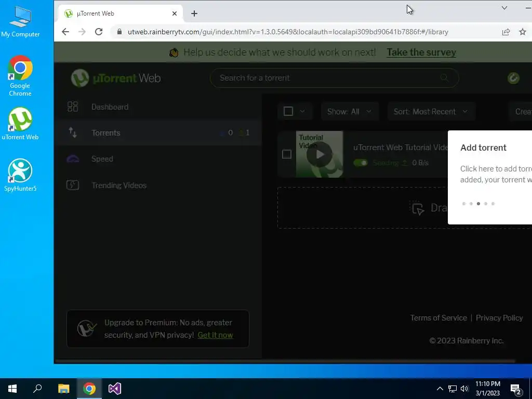The height and width of the screenshot is (399, 532).
Task: Open the My Computer desktop icon
Action: (x=20, y=22)
